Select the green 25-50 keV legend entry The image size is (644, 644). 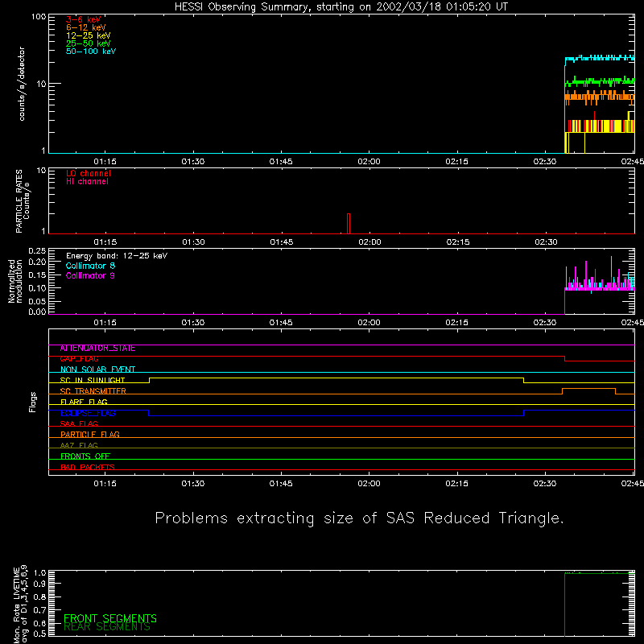coord(89,43)
